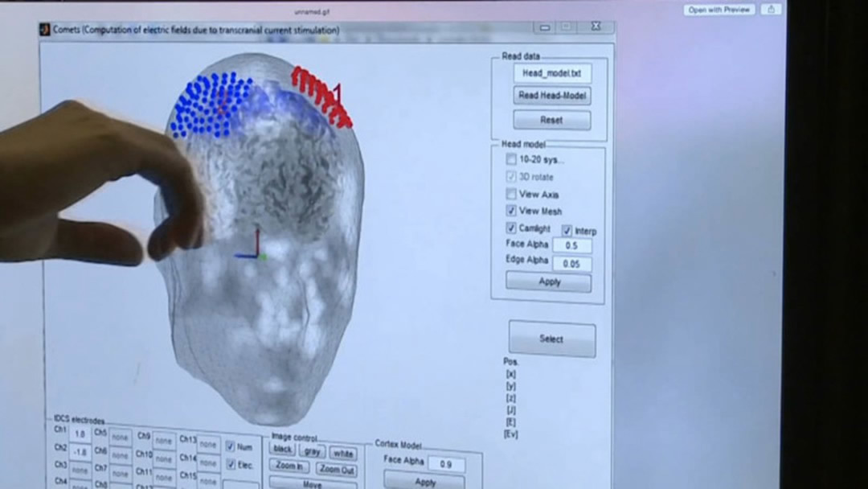The image size is (868, 489).
Task: Toggle the Interp checkbox
Action: coord(567,231)
